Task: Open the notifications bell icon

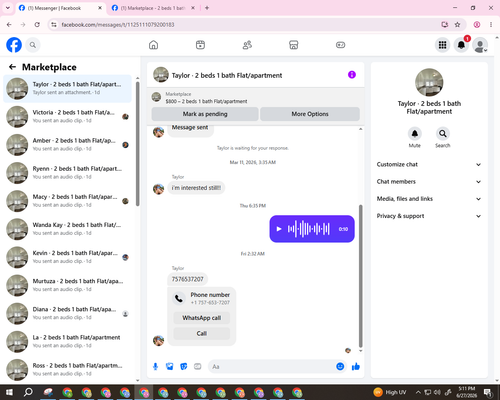Action: (461, 45)
